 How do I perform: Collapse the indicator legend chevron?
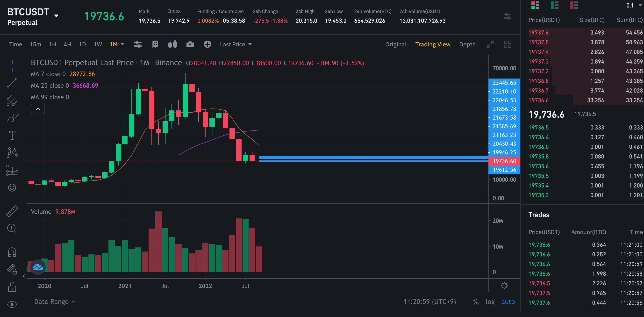(x=38, y=109)
